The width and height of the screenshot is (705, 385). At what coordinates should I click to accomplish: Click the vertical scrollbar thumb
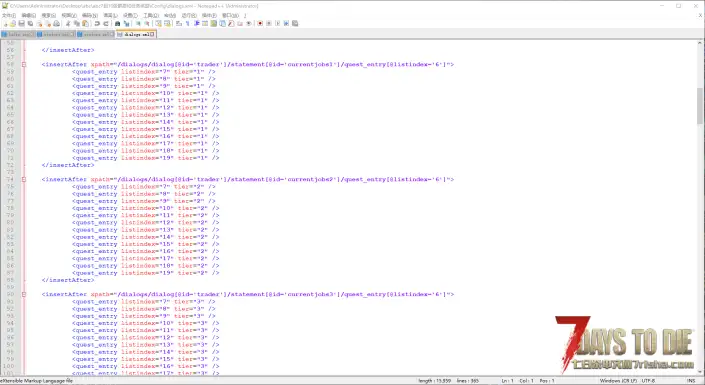(x=700, y=106)
